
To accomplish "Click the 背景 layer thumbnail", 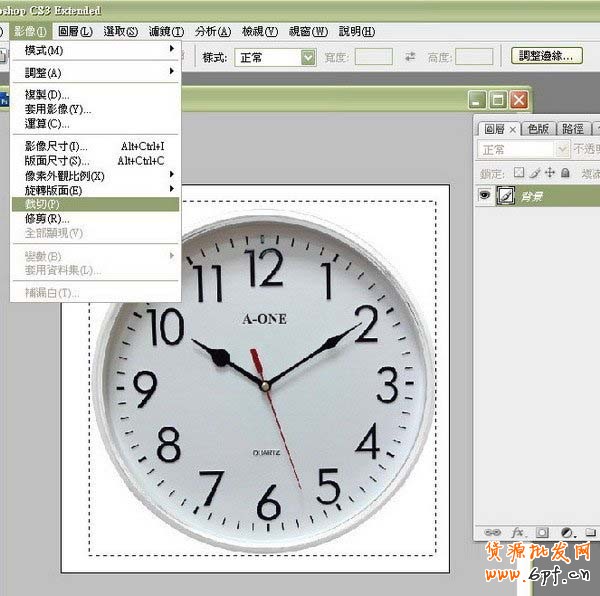I will [505, 196].
